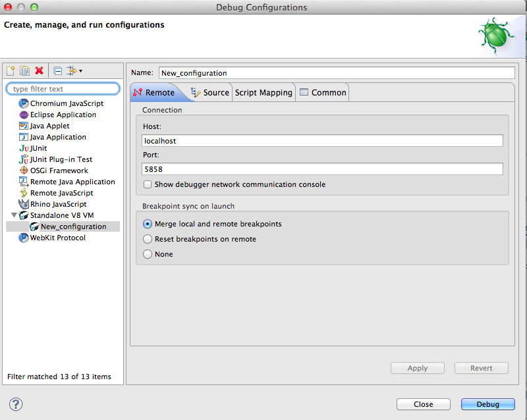Click the Duplicate configuration icon

pos(24,71)
